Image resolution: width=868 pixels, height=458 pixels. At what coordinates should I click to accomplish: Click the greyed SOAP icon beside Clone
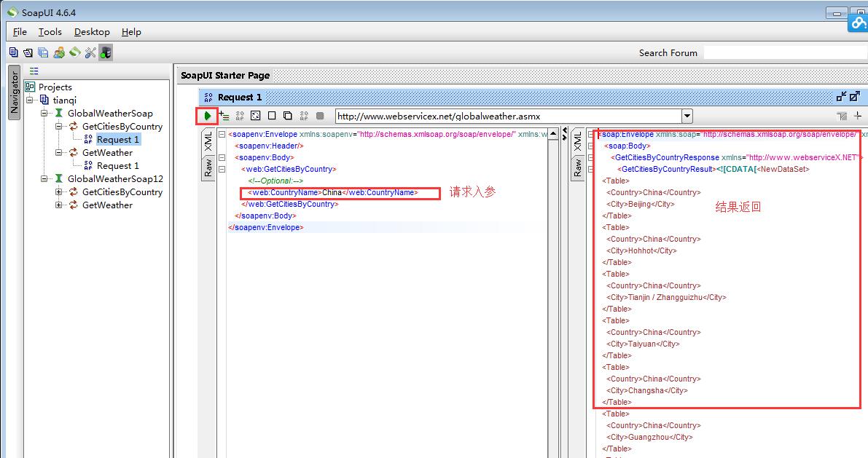304,116
